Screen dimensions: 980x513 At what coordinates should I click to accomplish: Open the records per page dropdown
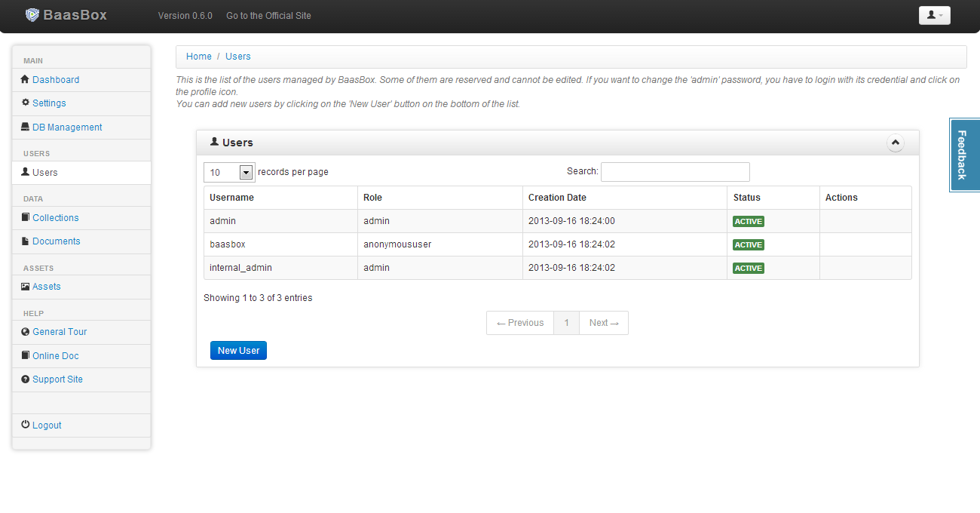[x=229, y=172]
